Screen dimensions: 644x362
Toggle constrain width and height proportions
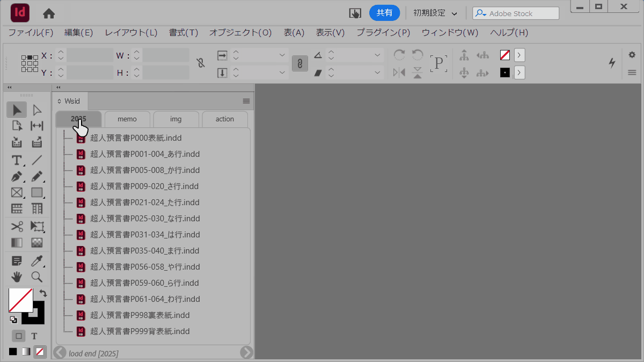point(201,63)
